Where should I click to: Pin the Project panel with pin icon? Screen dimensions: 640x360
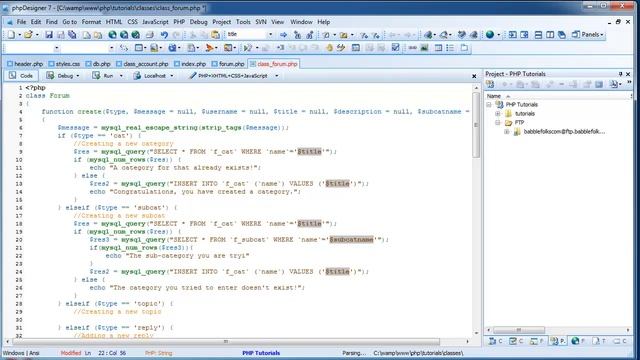pos(620,74)
